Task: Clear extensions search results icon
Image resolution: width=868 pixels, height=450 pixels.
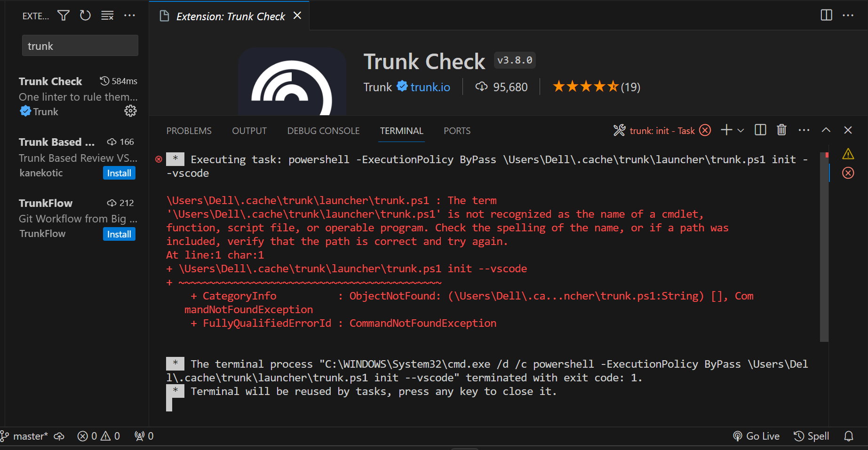Action: click(x=107, y=16)
